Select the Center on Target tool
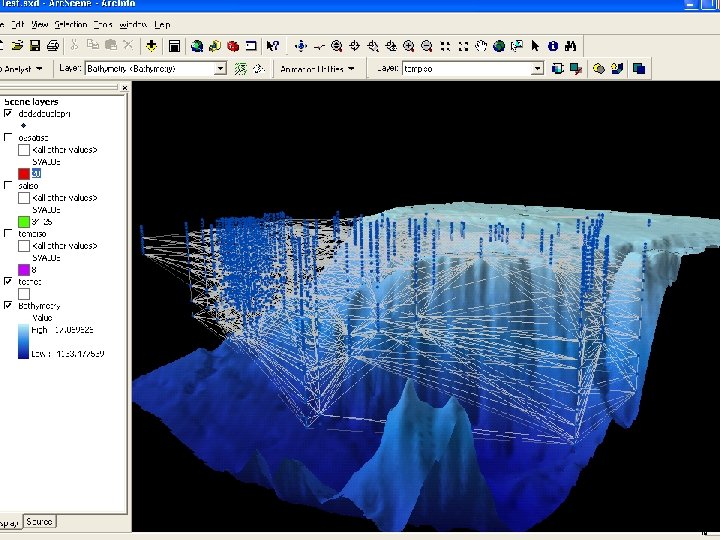This screenshot has width=720, height=540. point(354,45)
